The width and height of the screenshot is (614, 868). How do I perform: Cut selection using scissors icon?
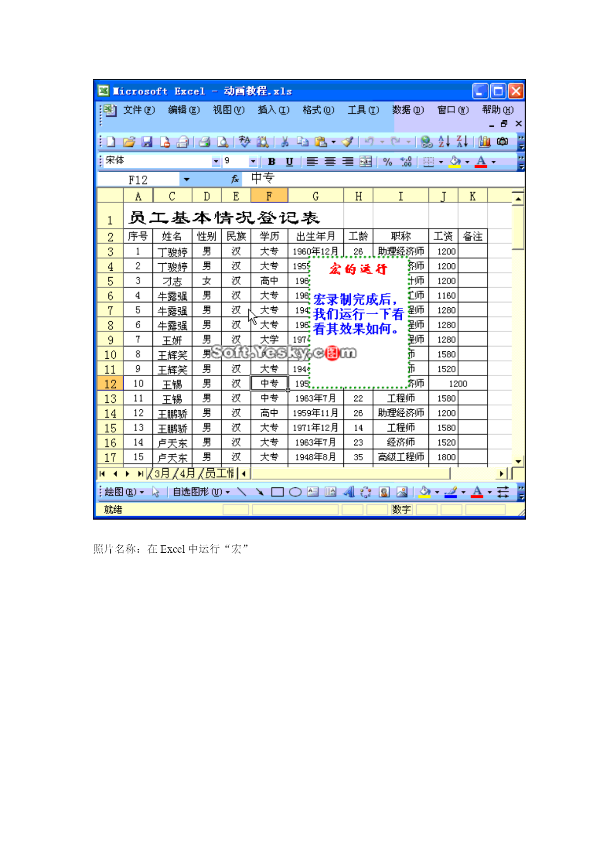point(285,142)
